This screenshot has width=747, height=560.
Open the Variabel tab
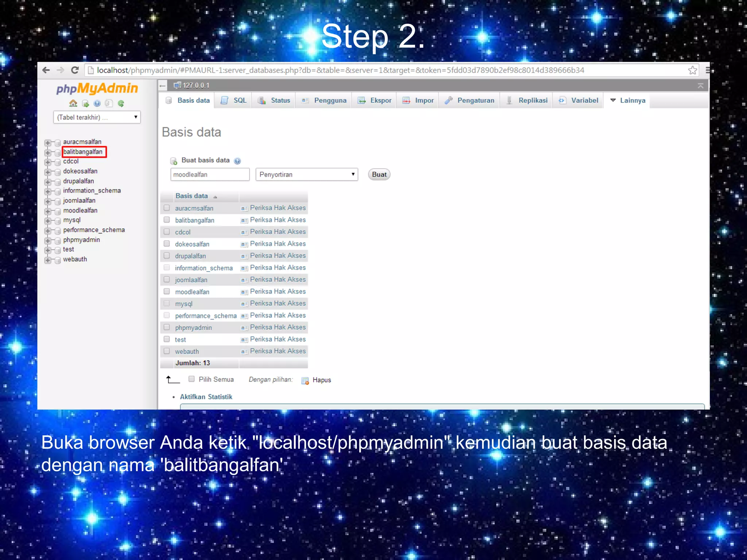click(x=578, y=100)
